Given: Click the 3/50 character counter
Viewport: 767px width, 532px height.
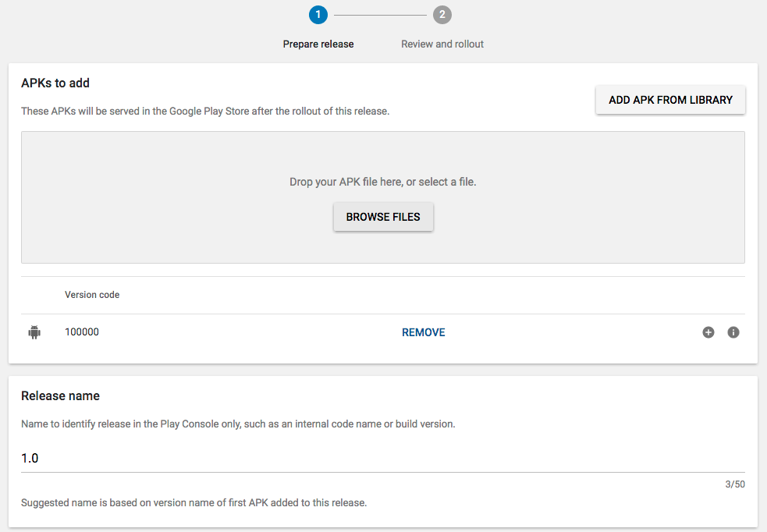Looking at the screenshot, I should point(734,484).
